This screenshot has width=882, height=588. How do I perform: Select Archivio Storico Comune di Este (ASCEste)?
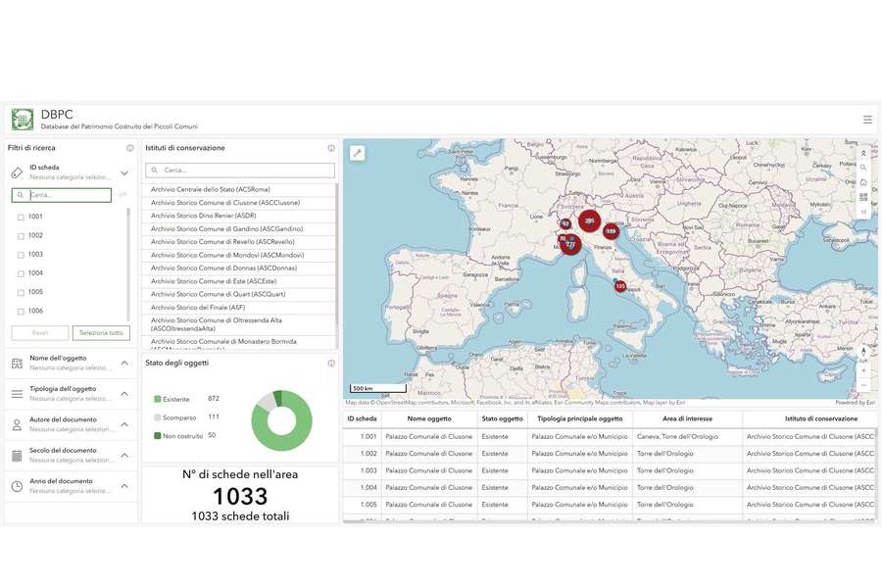(x=238, y=281)
